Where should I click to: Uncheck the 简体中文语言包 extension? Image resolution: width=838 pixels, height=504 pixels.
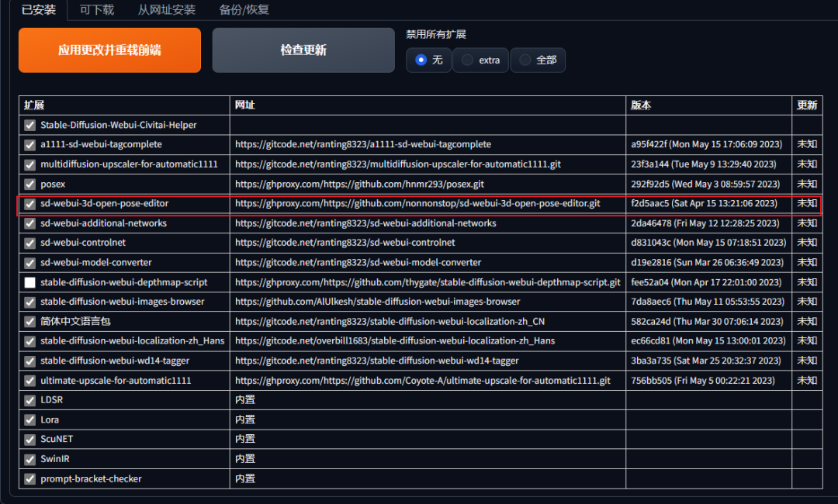click(30, 322)
